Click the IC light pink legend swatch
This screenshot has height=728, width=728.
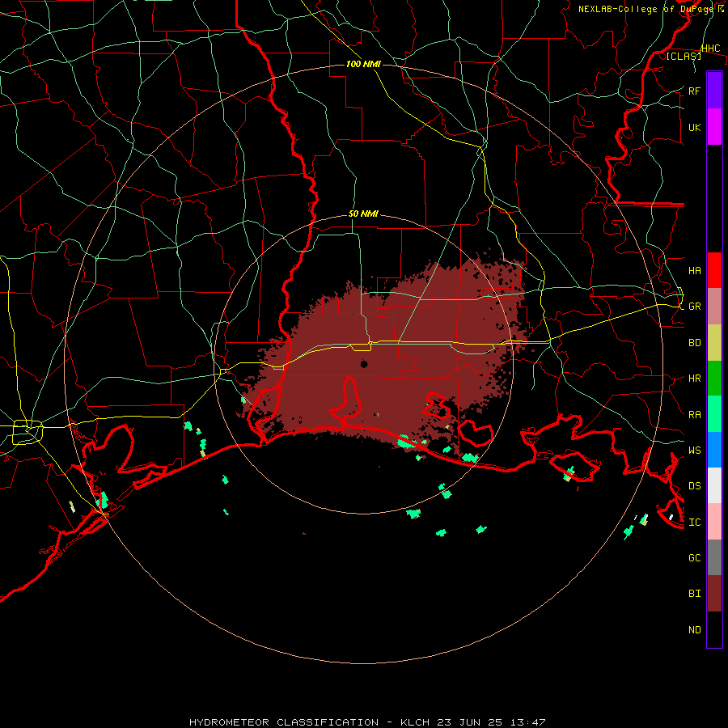[714, 522]
